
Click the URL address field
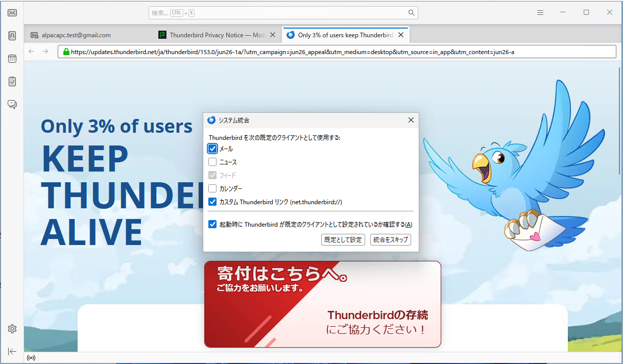tap(337, 52)
